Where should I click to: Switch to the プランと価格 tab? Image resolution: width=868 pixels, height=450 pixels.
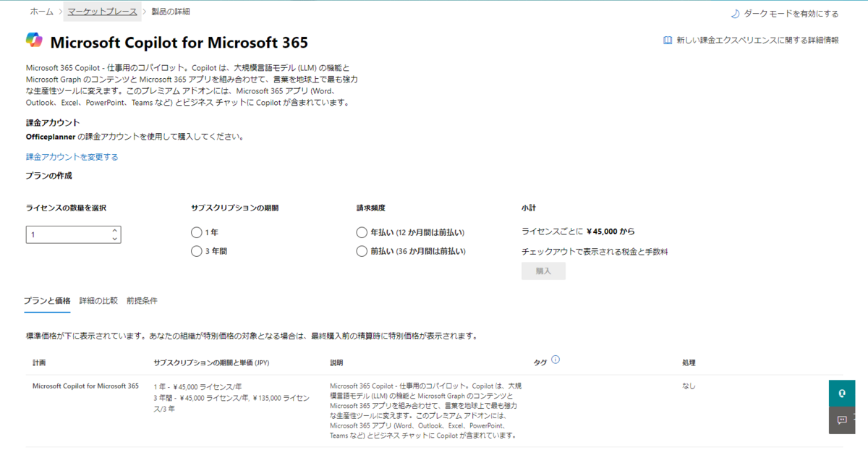point(47,300)
